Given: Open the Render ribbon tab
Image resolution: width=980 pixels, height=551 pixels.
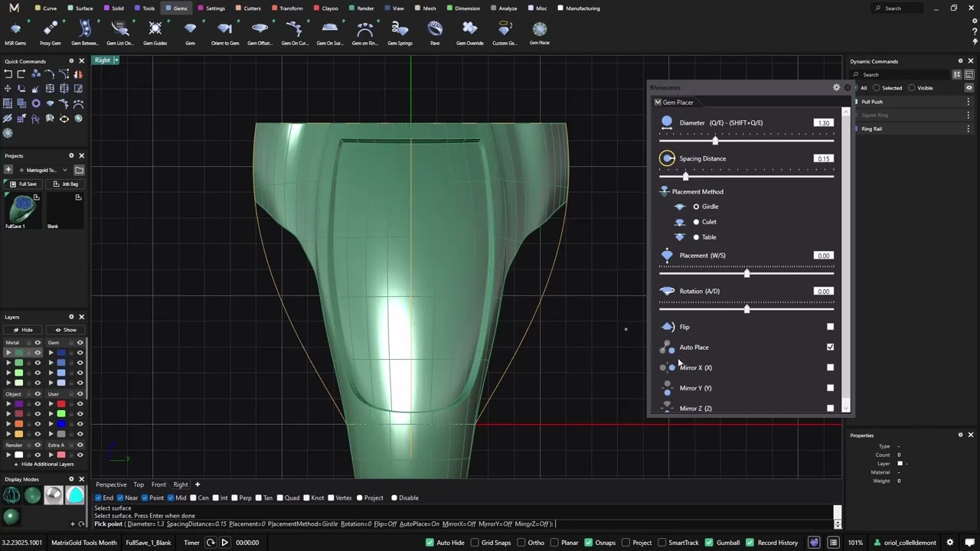Looking at the screenshot, I should coord(362,8).
